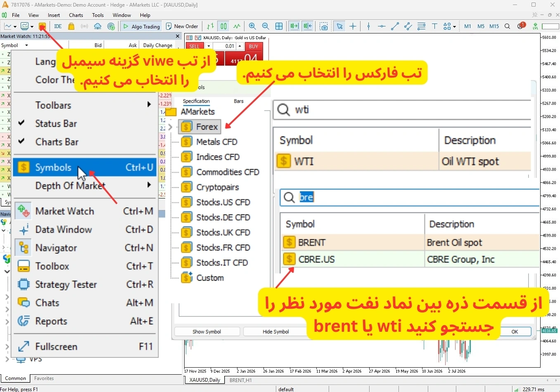The width and height of the screenshot is (560, 392).
Task: Click the Hide Symbol button
Action: coord(275,332)
